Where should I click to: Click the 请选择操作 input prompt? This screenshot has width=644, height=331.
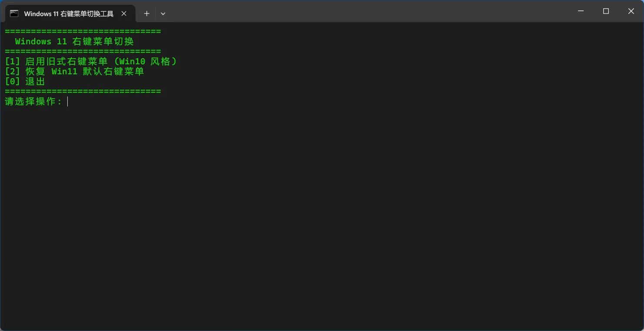pos(34,101)
